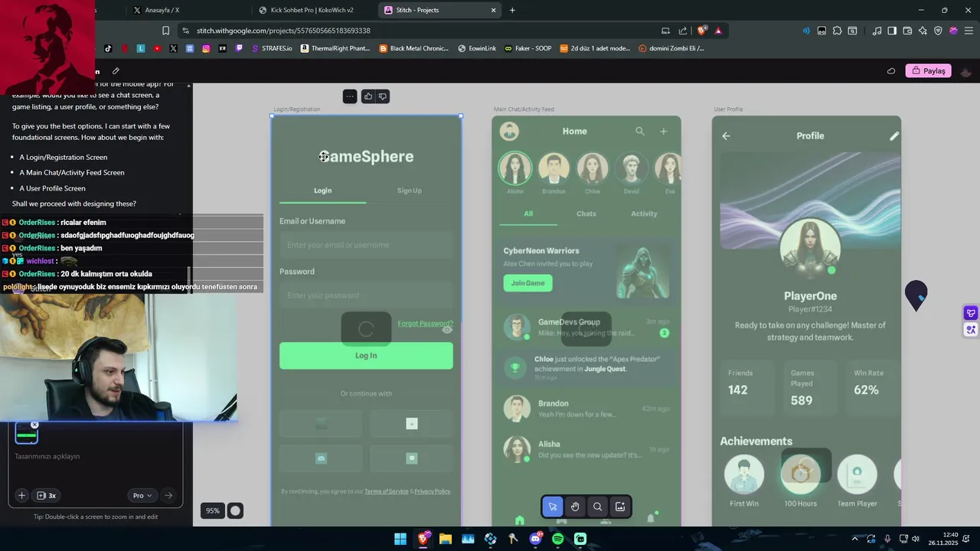Click the Password input field
980x551 pixels.
366,295
